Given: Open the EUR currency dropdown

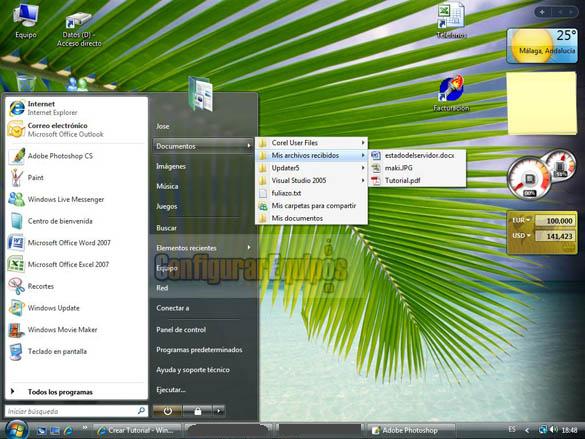Looking at the screenshot, I should (x=521, y=220).
